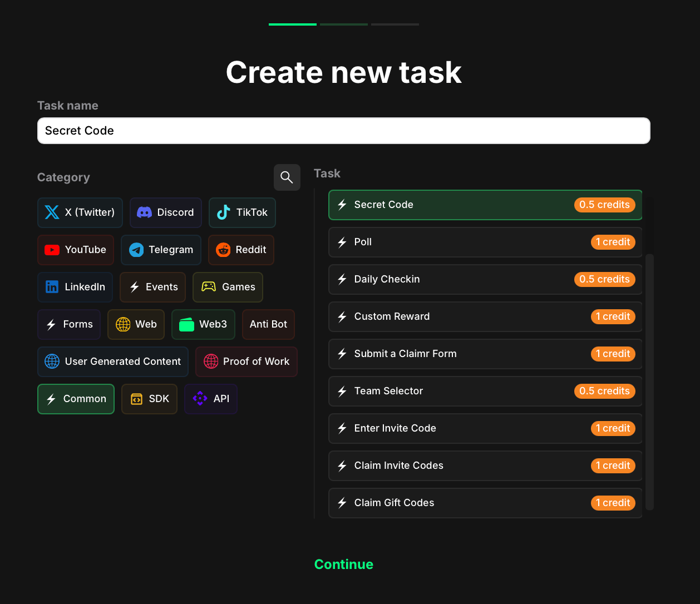Viewport: 700px width, 604px height.
Task: Click the Enter Invite Code lightning icon
Action: coord(342,428)
